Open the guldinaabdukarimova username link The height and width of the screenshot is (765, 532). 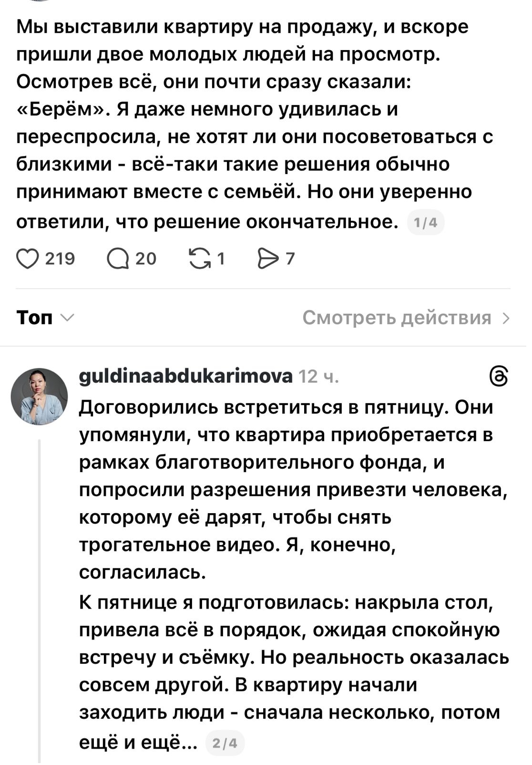point(185,377)
